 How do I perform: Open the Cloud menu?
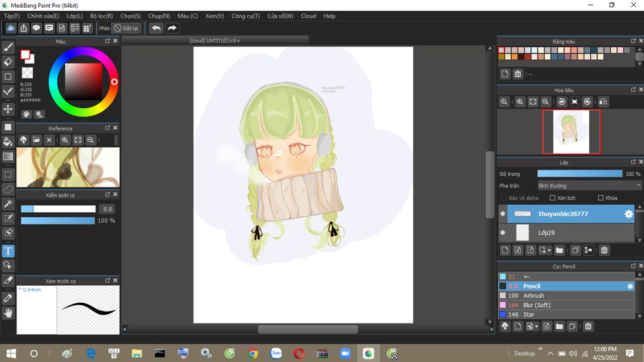(x=308, y=16)
